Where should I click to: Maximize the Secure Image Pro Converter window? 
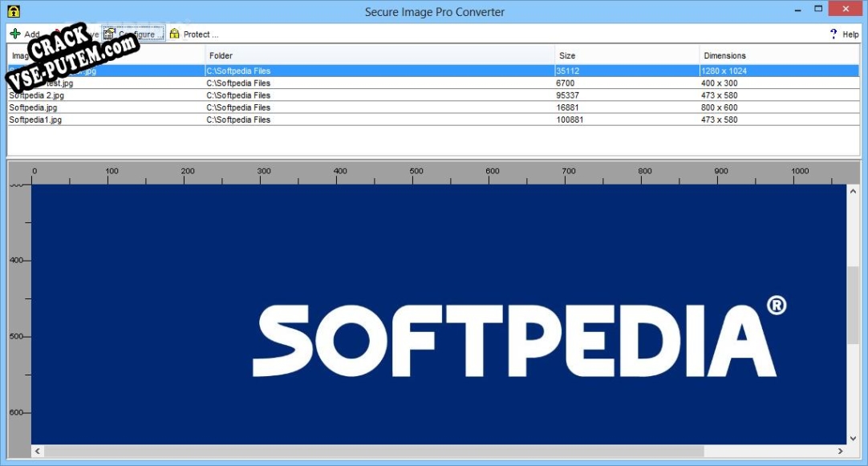(x=819, y=10)
